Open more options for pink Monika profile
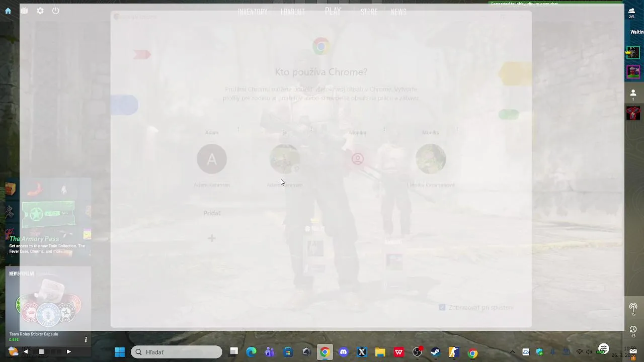The height and width of the screenshot is (362, 644). (384, 130)
